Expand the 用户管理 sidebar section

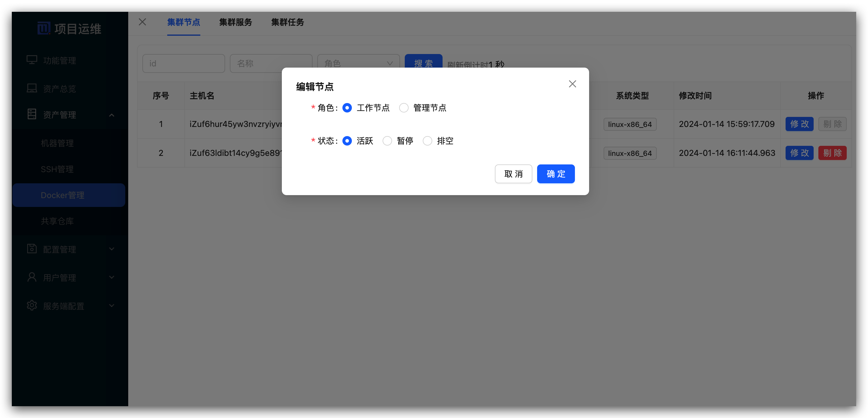click(x=112, y=277)
